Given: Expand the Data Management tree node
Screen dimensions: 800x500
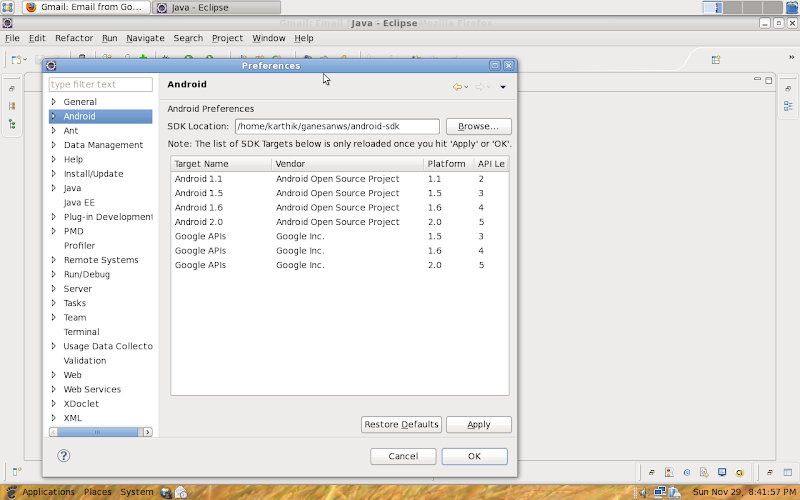Looking at the screenshot, I should [x=54, y=145].
